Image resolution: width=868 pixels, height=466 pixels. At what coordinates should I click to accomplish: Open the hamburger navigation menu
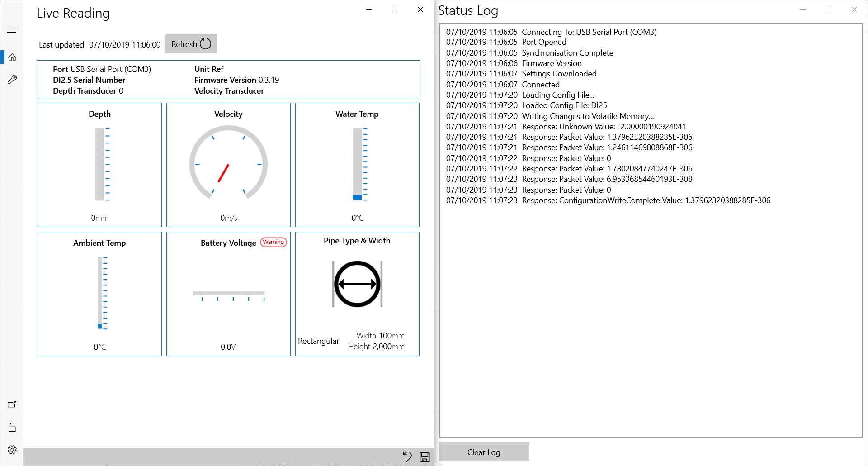point(12,30)
